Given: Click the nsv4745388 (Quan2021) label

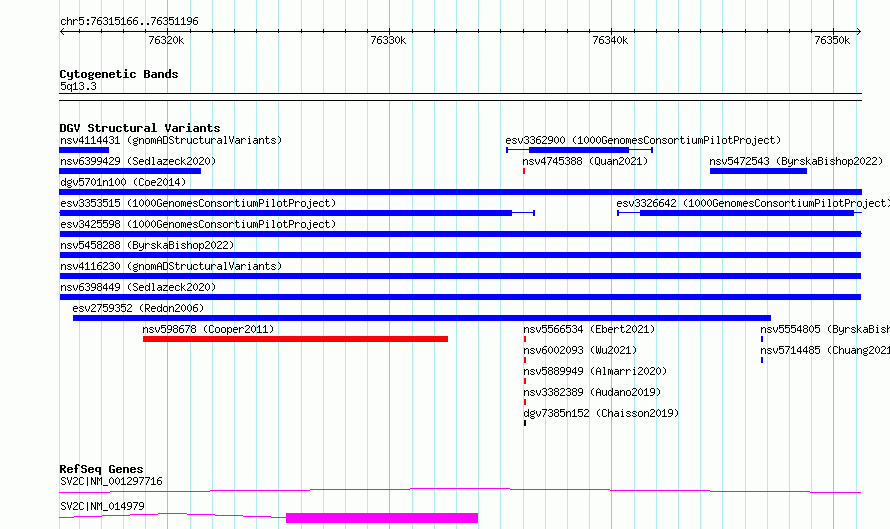Looking at the screenshot, I should pos(585,161).
